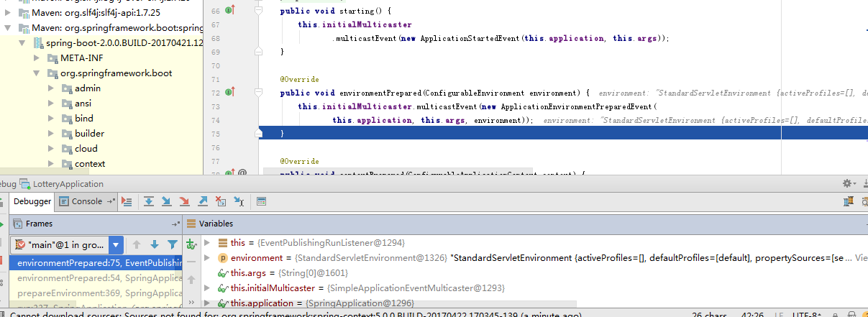Click the Step Out debugger icon
Viewport: 868px width, 317px height.
[x=203, y=202]
